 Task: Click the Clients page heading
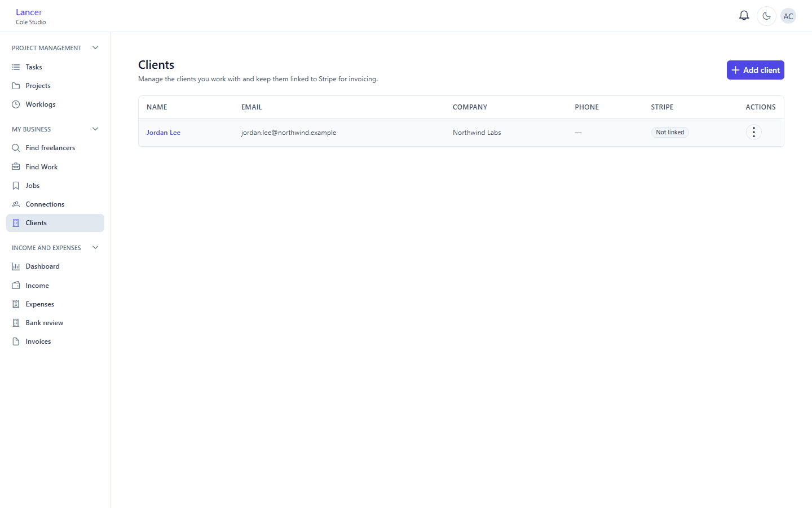coord(156,65)
